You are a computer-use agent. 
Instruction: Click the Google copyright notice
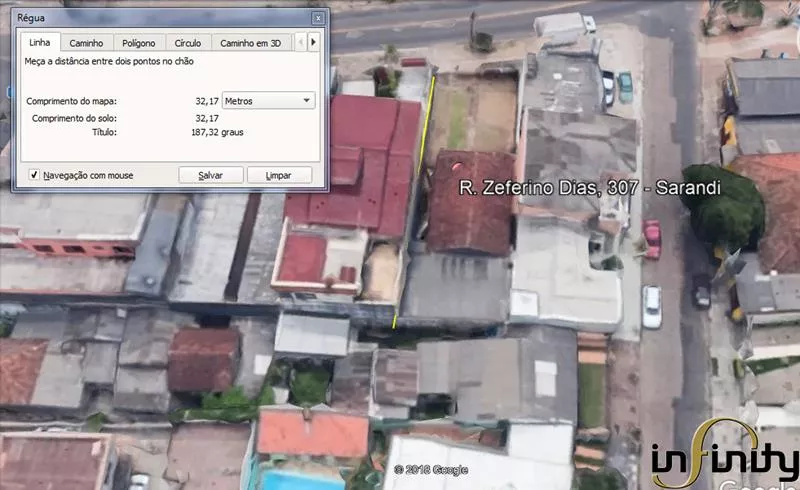click(434, 469)
